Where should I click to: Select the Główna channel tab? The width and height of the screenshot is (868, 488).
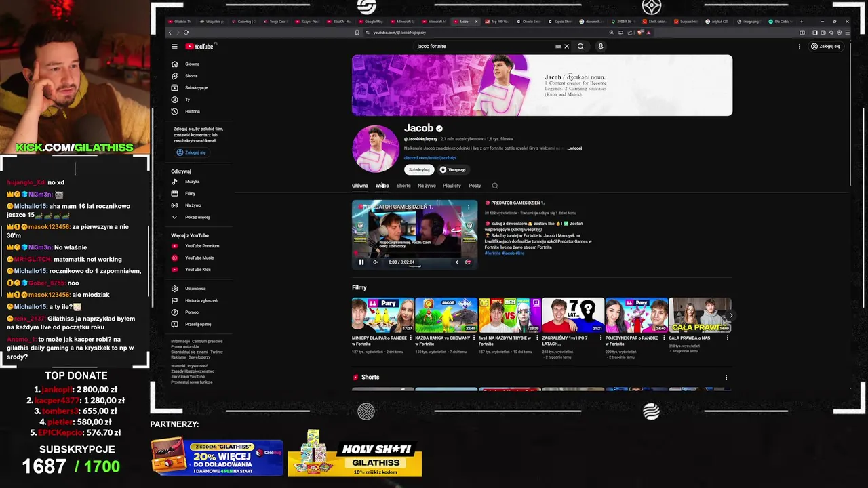[360, 186]
